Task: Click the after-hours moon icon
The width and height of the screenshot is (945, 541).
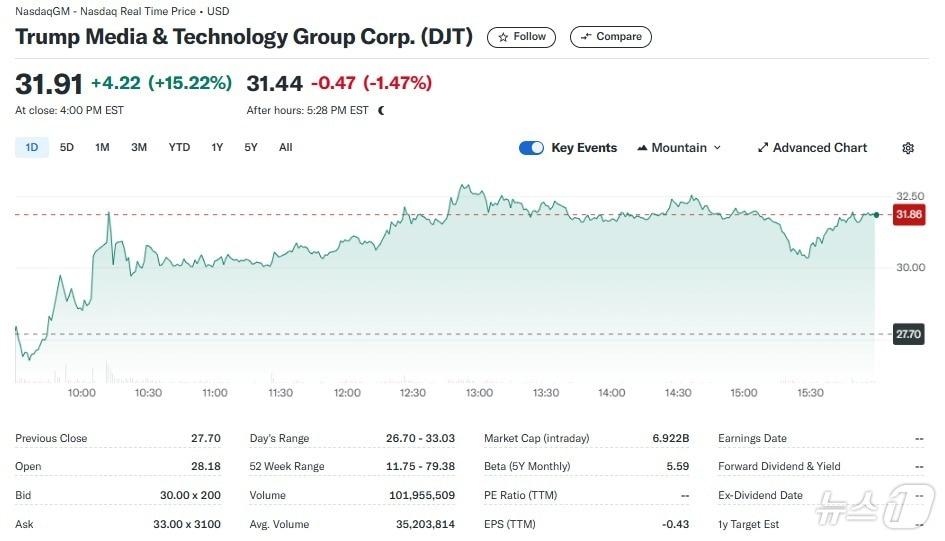Action: point(381,110)
